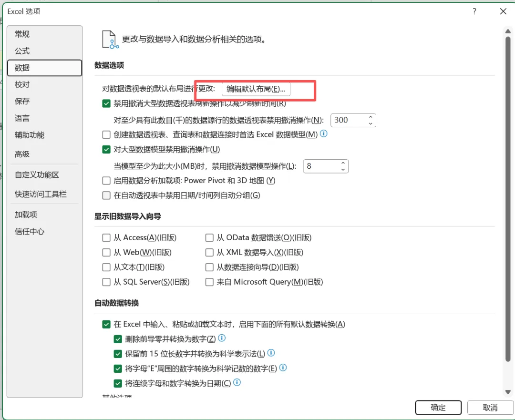This screenshot has width=515, height=420.
Task: Uncheck 将连续字母和数字转换为日期
Action: [118, 383]
